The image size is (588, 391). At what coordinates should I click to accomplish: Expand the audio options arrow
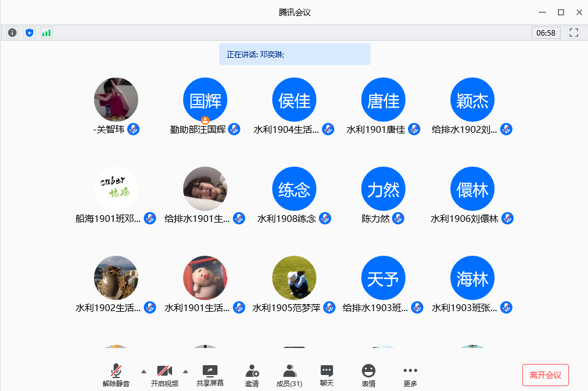pos(144,371)
